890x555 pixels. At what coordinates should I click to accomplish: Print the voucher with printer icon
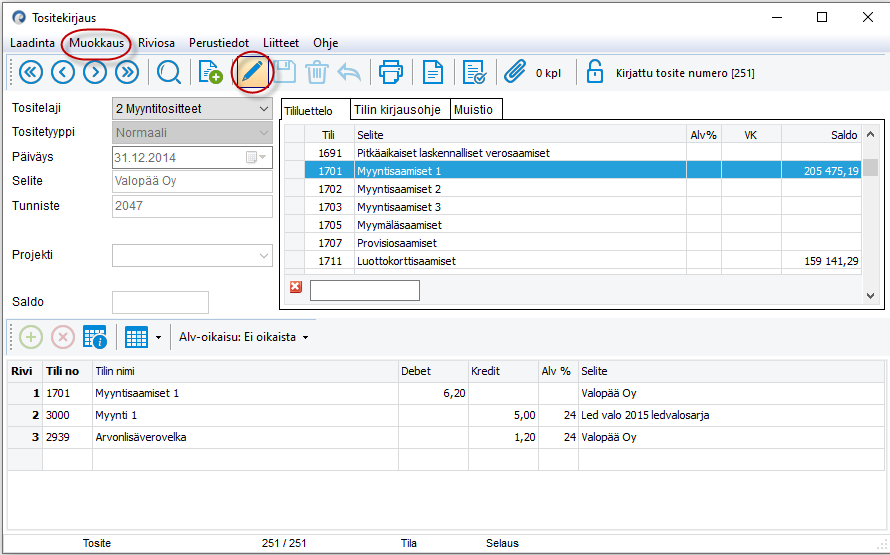[x=391, y=73]
